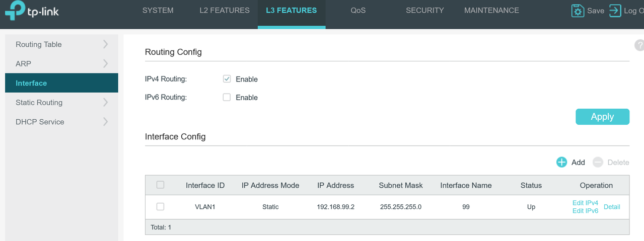Click the Up status cell

[x=531, y=207]
